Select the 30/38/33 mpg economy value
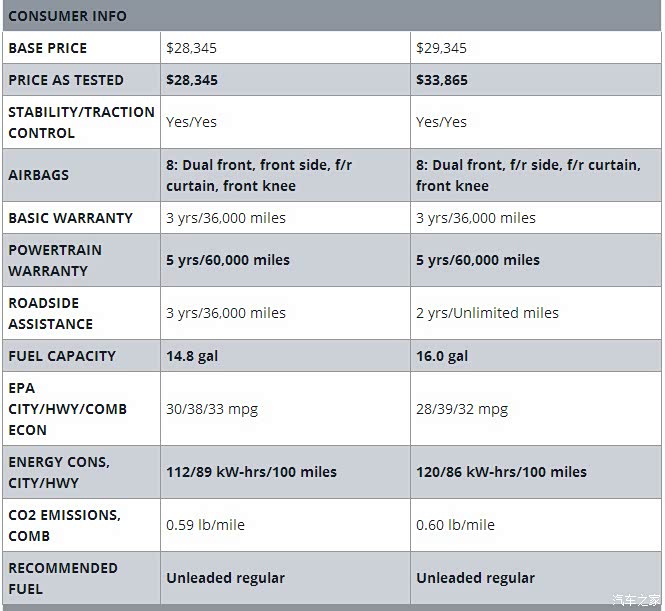Image resolution: width=665 pixels, height=611 pixels. pos(212,409)
